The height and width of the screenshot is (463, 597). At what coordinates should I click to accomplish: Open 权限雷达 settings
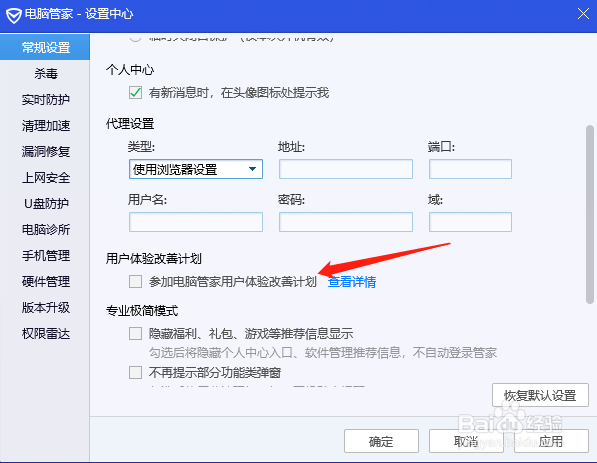(x=45, y=334)
